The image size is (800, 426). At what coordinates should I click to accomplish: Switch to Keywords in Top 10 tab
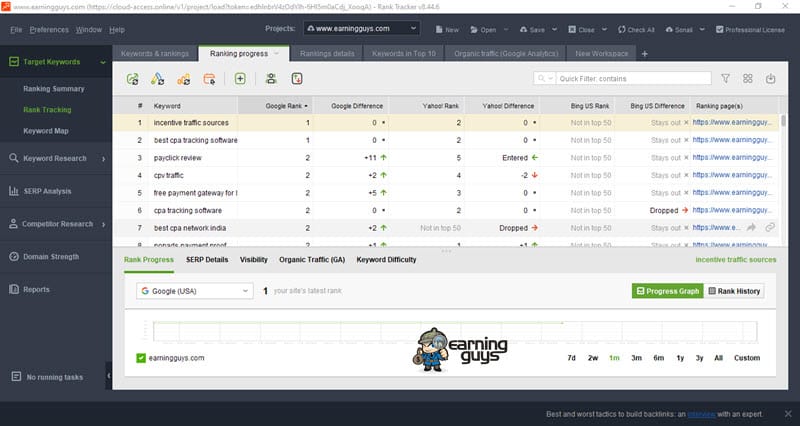coord(404,54)
